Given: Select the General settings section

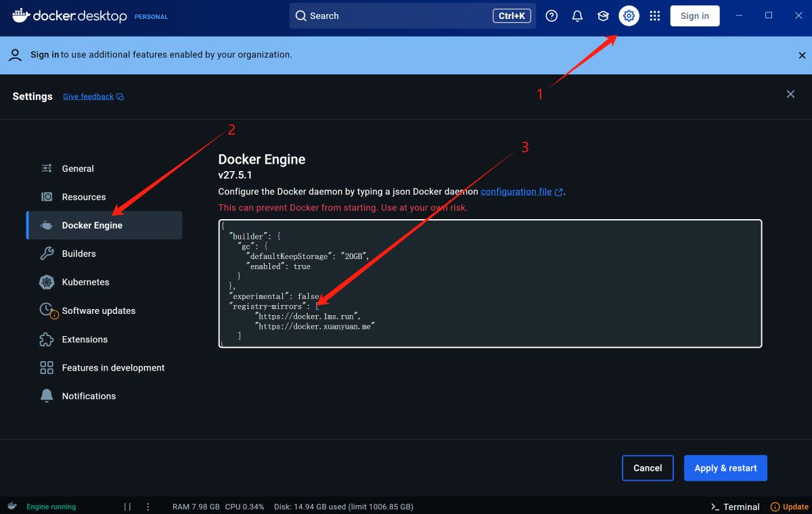Looking at the screenshot, I should click(104, 168).
